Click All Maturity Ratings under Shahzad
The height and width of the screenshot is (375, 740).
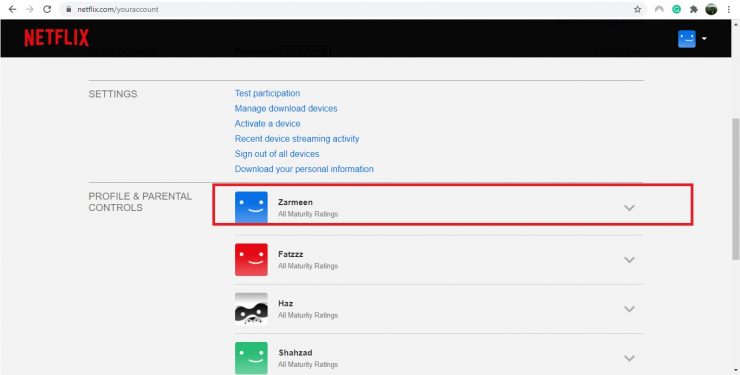(x=308, y=365)
